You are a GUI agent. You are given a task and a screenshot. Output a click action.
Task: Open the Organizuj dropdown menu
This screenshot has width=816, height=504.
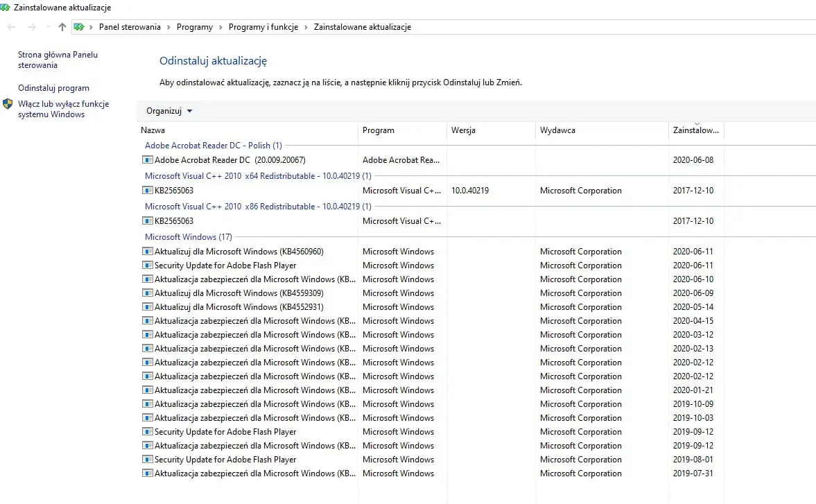click(x=169, y=111)
